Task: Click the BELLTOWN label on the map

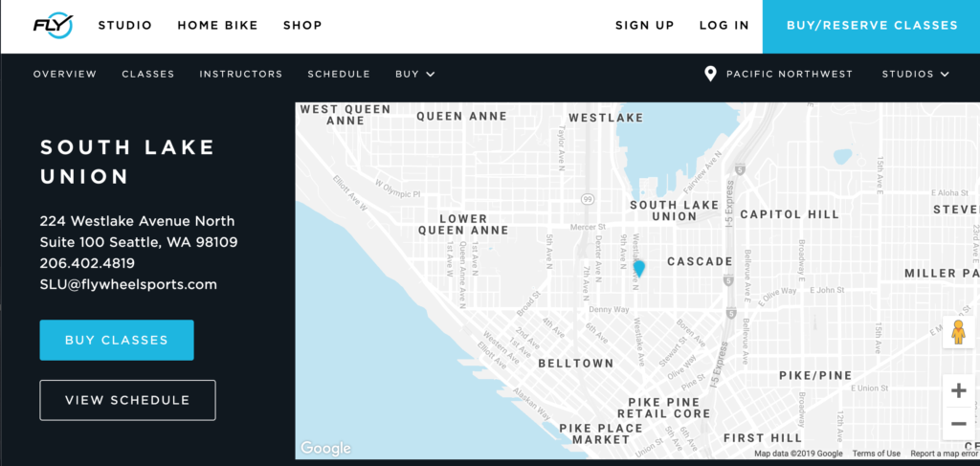Action: tap(575, 364)
